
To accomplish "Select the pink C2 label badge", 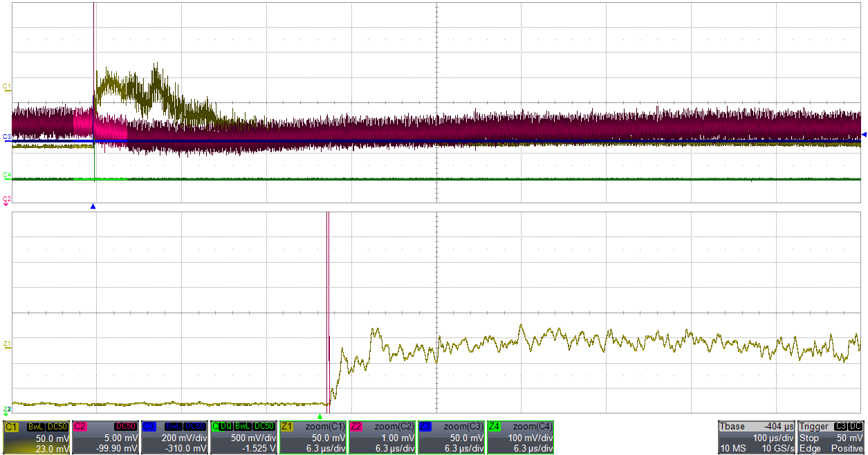I will point(80,427).
